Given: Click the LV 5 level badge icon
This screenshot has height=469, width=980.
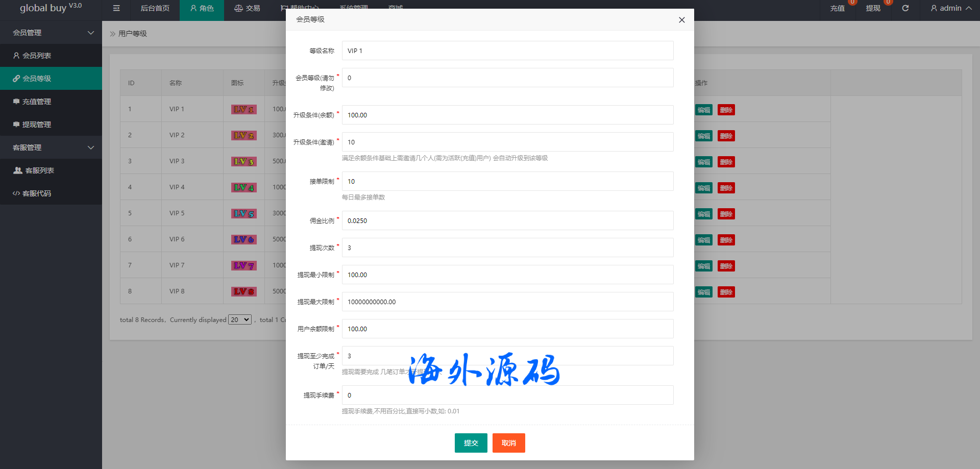Looking at the screenshot, I should coord(243,213).
